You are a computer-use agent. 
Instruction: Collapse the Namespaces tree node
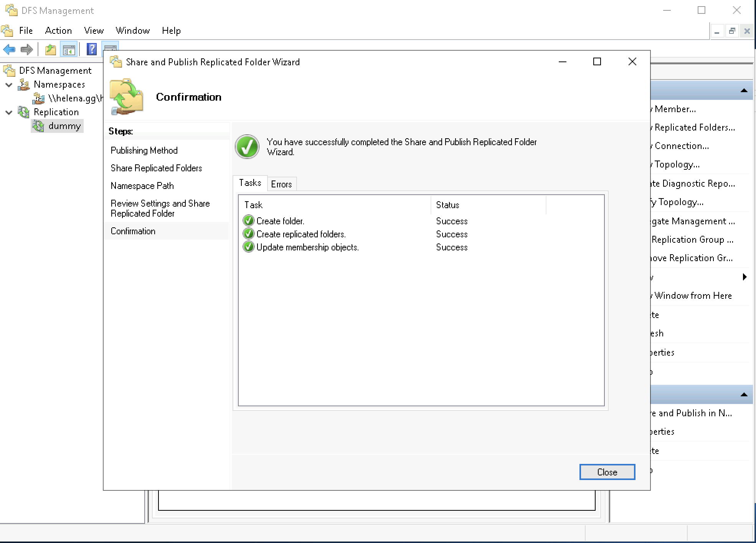click(x=9, y=85)
